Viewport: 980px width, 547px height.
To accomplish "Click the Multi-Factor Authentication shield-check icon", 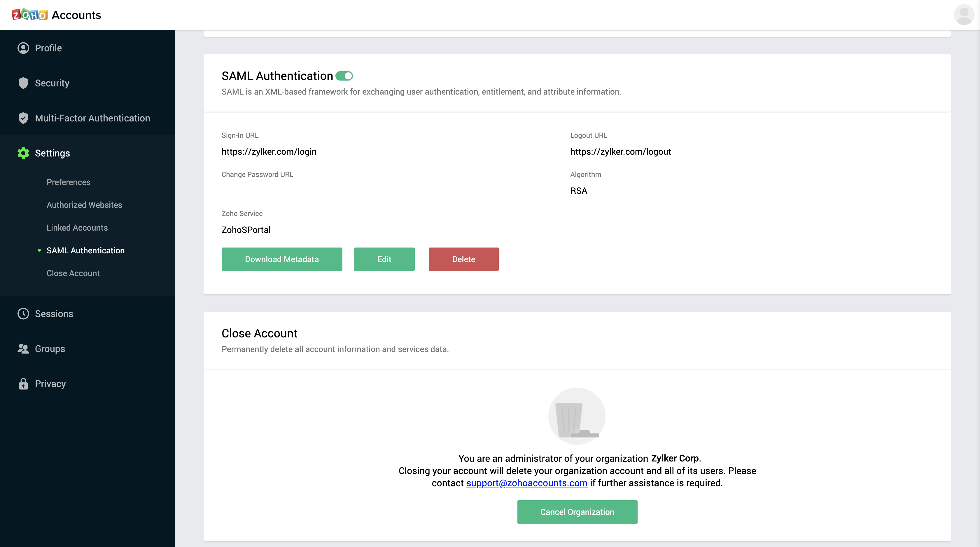I will tap(23, 118).
